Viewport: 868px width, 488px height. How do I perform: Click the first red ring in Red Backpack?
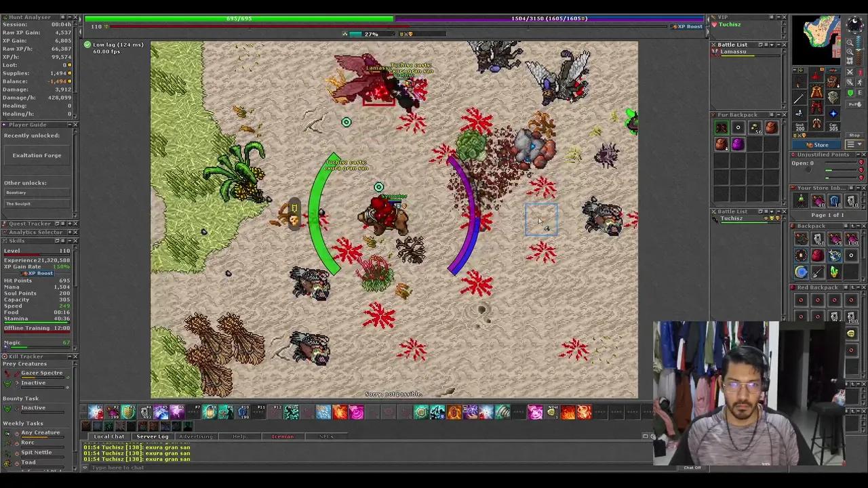coord(801,300)
